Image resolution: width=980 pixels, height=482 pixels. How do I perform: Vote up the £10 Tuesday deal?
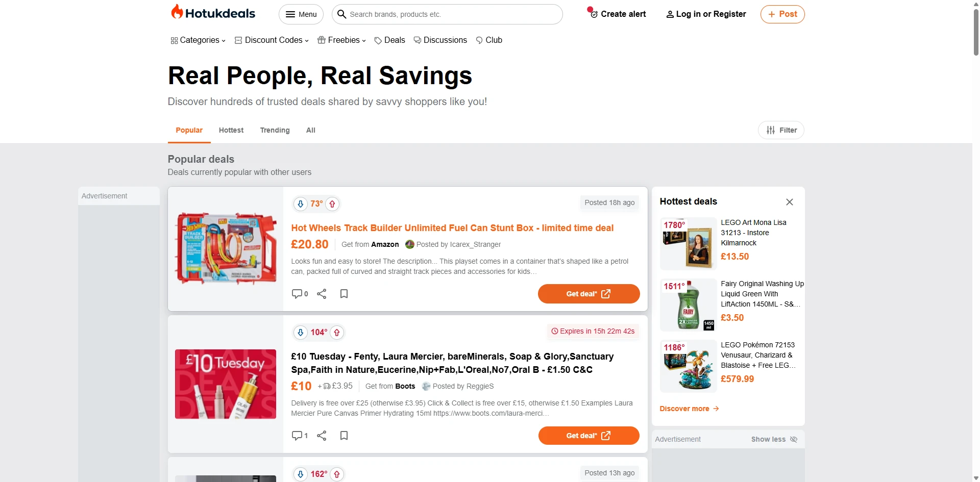click(337, 333)
